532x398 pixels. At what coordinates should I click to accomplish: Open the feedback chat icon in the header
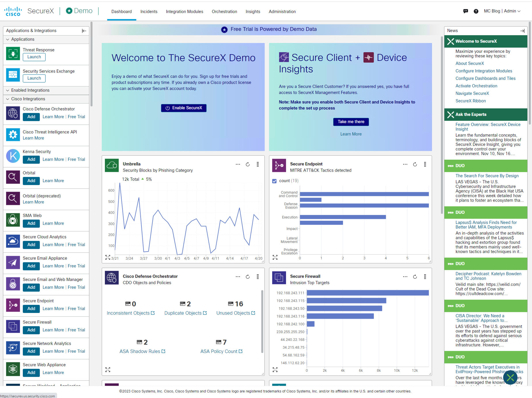(x=465, y=11)
